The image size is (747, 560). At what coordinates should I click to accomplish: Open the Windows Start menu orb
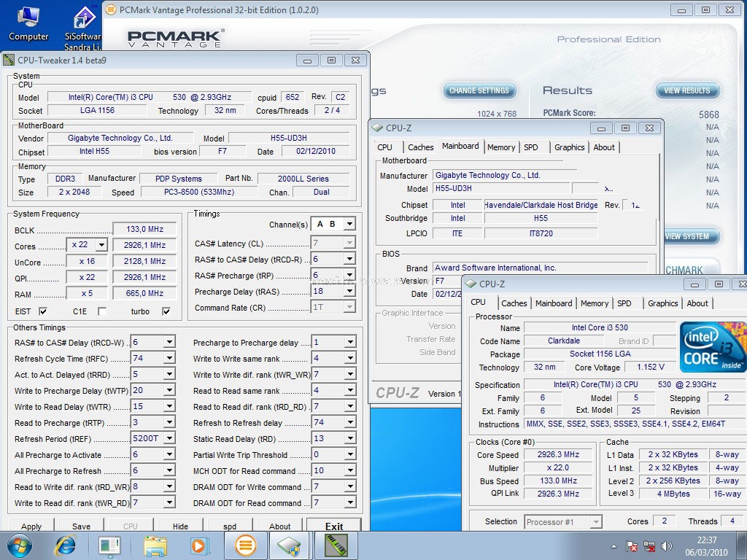[19, 545]
